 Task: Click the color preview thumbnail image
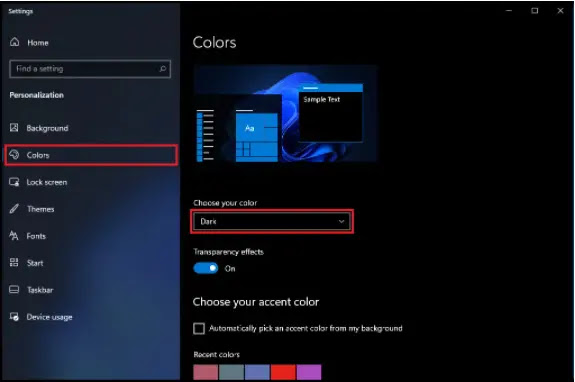pos(286,113)
